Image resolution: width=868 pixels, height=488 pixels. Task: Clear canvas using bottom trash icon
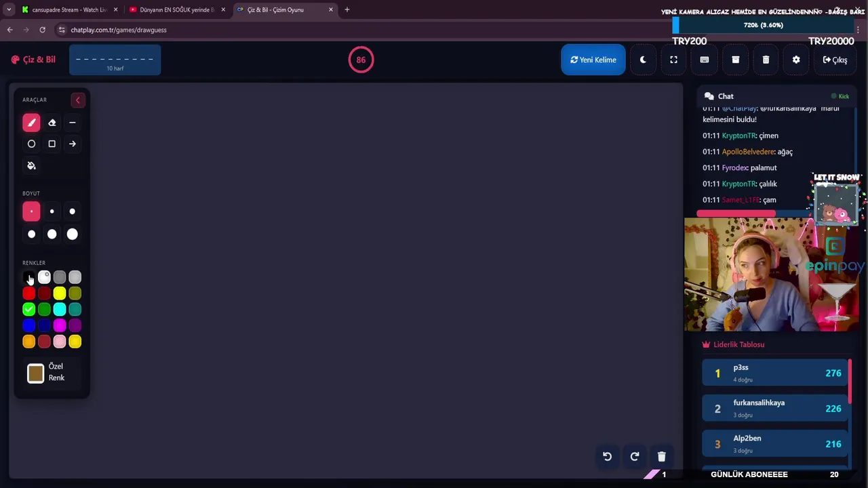pos(662,457)
